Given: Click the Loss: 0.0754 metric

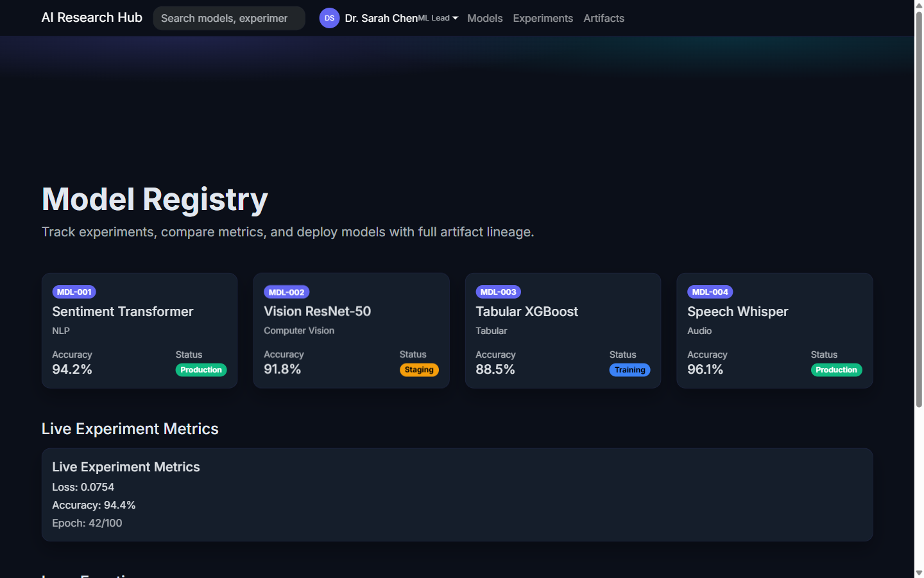Looking at the screenshot, I should 83,487.
